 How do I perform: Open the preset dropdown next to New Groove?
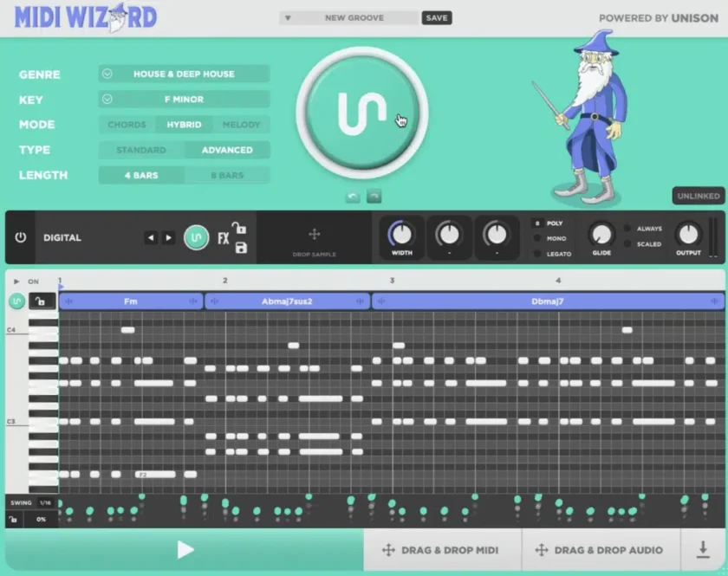point(289,16)
